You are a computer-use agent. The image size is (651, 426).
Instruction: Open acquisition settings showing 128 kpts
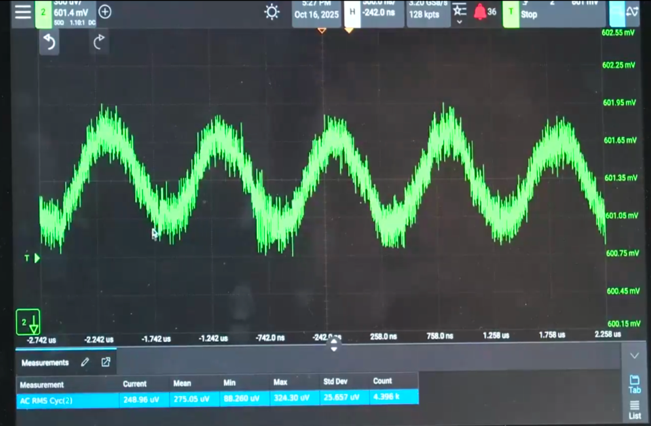[x=428, y=13]
